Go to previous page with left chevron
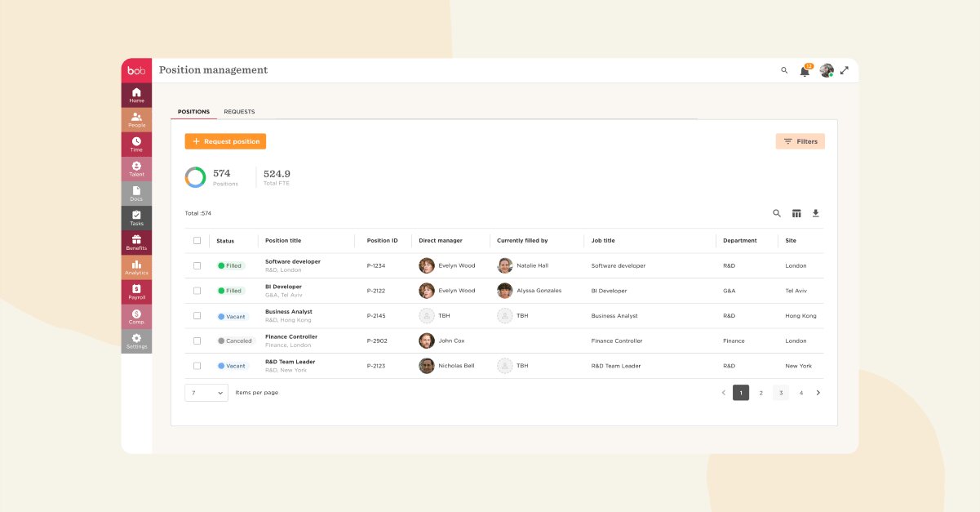This screenshot has width=980, height=512. (723, 393)
